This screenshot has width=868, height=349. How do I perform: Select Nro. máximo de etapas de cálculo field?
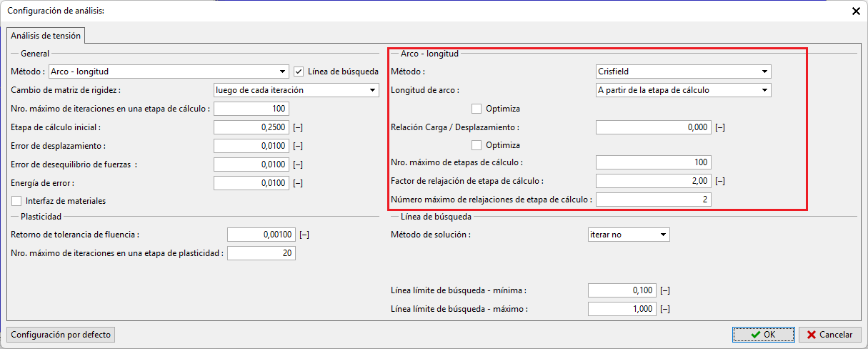(653, 162)
